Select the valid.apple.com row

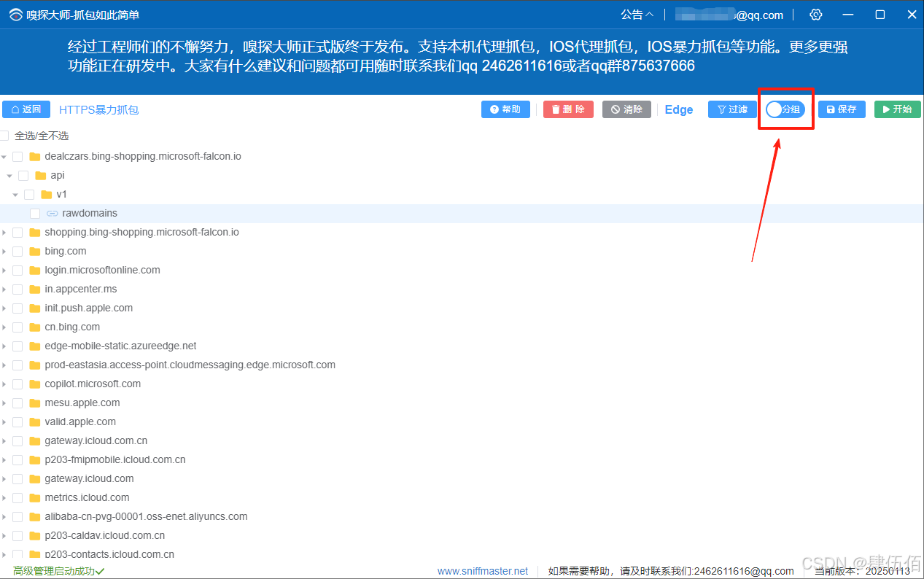[462, 421]
